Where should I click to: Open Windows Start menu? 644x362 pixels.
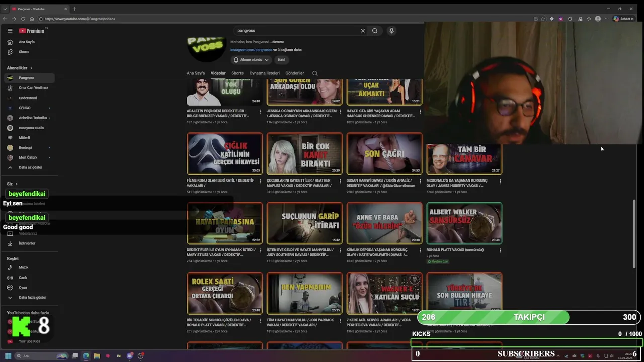tap(8, 356)
